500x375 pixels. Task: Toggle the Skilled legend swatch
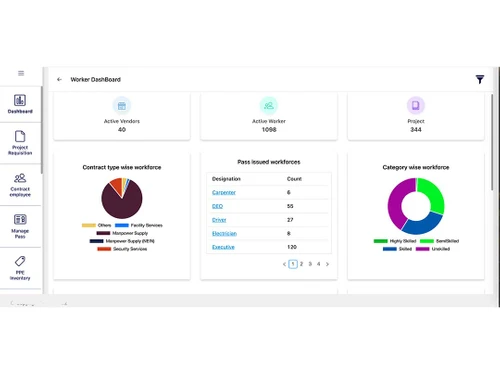click(390, 249)
